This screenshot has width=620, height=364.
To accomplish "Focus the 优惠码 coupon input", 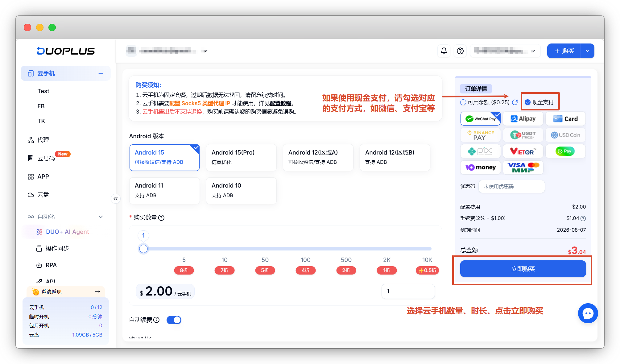I will coord(512,187).
